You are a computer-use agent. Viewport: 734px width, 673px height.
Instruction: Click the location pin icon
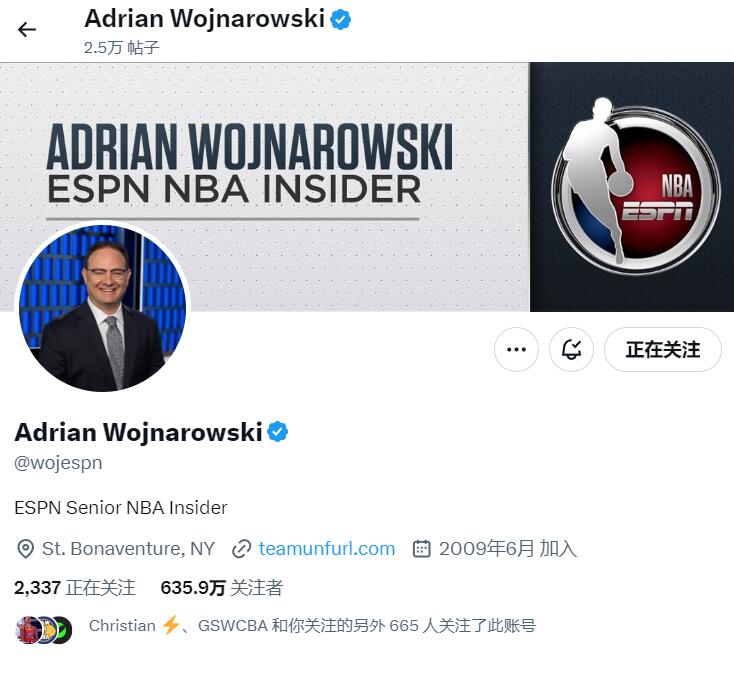25,549
